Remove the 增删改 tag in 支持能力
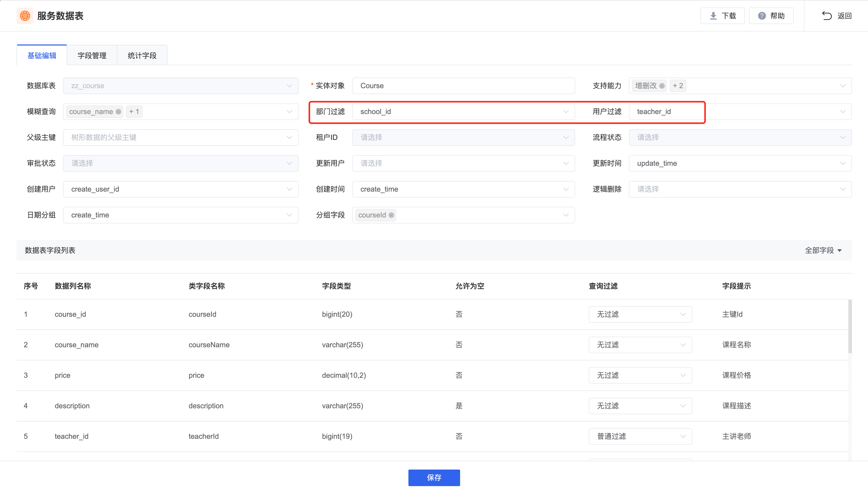The width and height of the screenshot is (868, 498). (x=662, y=86)
